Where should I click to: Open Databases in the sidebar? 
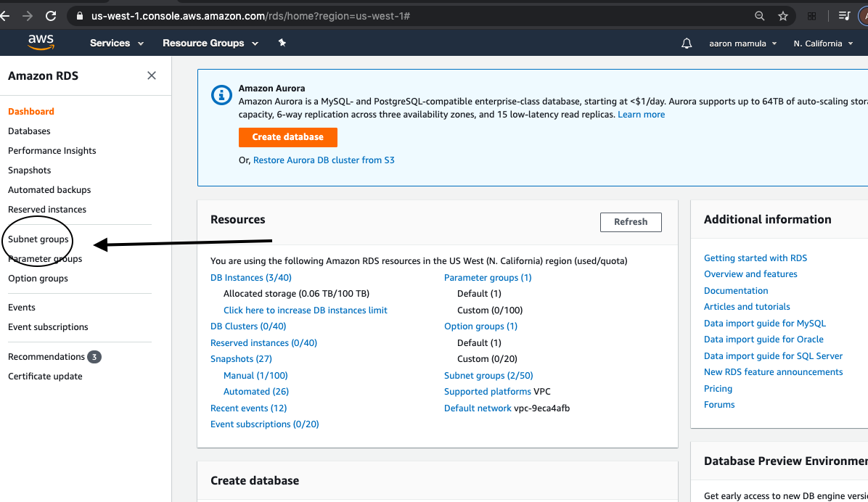point(29,131)
